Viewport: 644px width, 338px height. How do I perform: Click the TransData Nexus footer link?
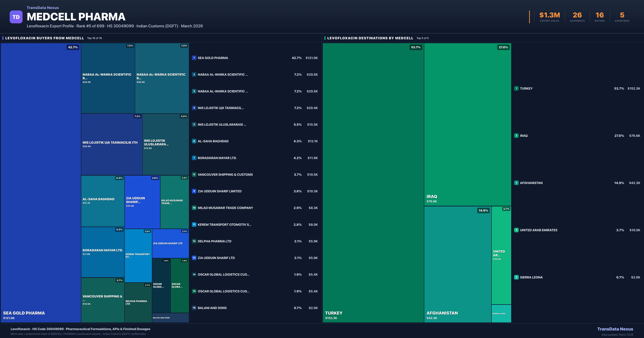click(615, 329)
